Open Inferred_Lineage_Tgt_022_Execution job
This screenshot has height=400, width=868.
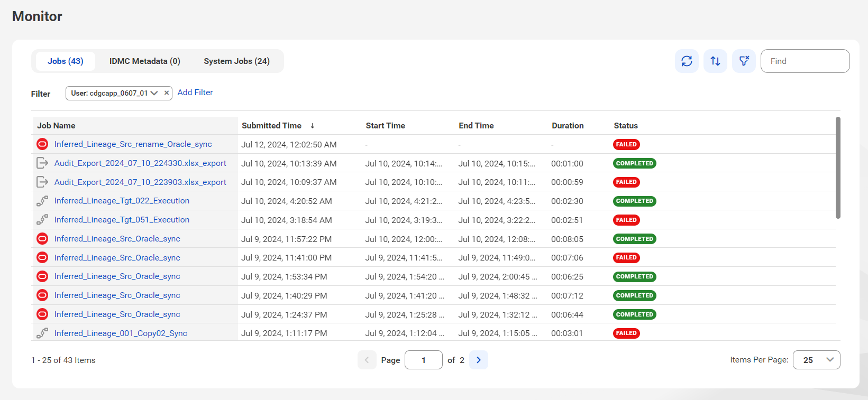point(122,201)
